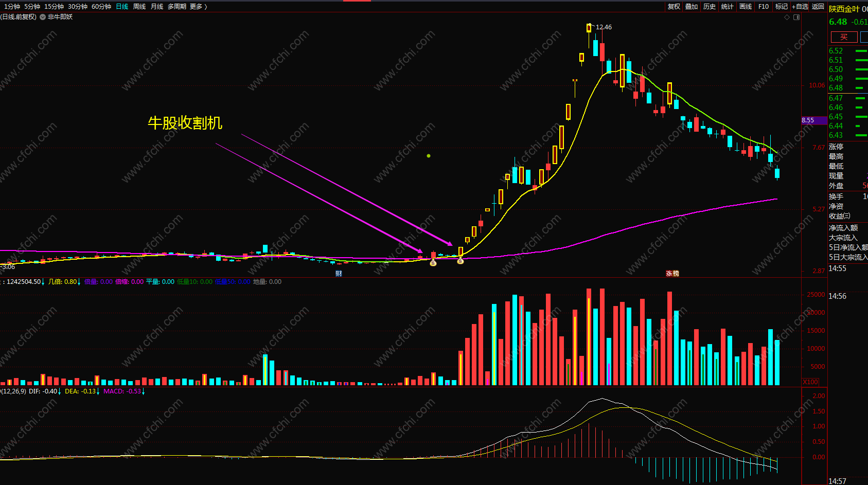Screen dimensions: 868x485
Task: Switch to the 1分钟 period tab
Action: click(12, 7)
